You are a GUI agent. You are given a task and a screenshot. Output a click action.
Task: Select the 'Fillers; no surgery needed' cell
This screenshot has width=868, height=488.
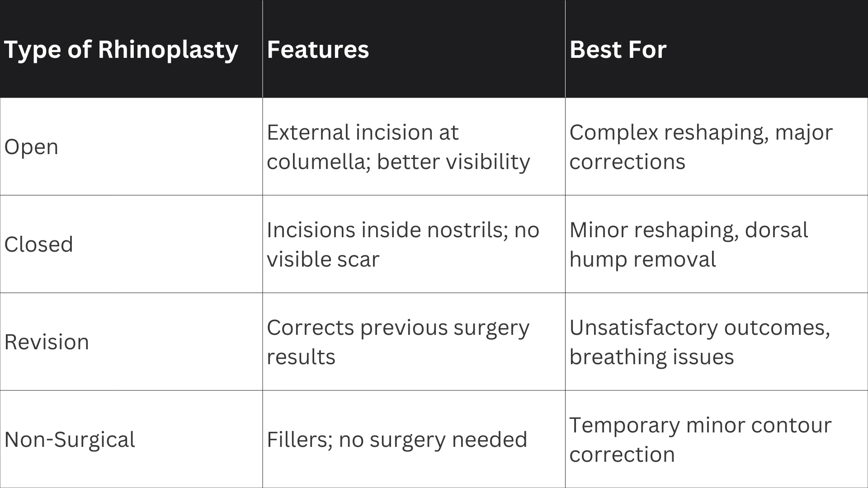pos(397,440)
